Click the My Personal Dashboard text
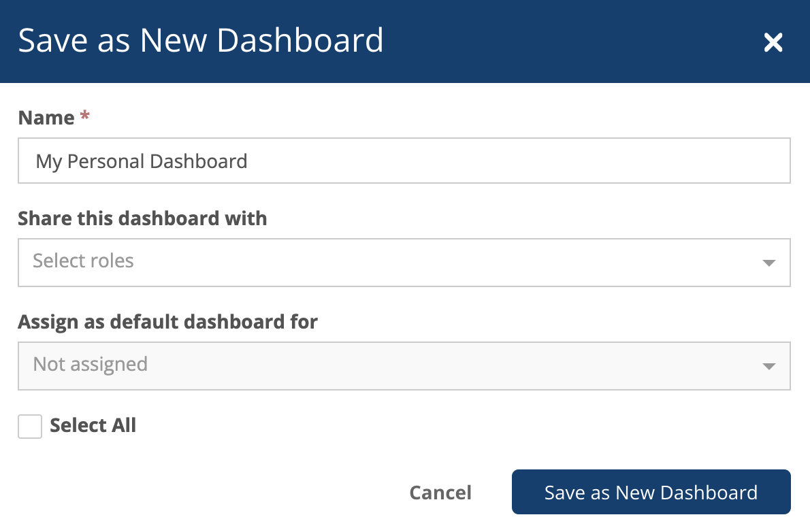810x532 pixels. coord(142,162)
